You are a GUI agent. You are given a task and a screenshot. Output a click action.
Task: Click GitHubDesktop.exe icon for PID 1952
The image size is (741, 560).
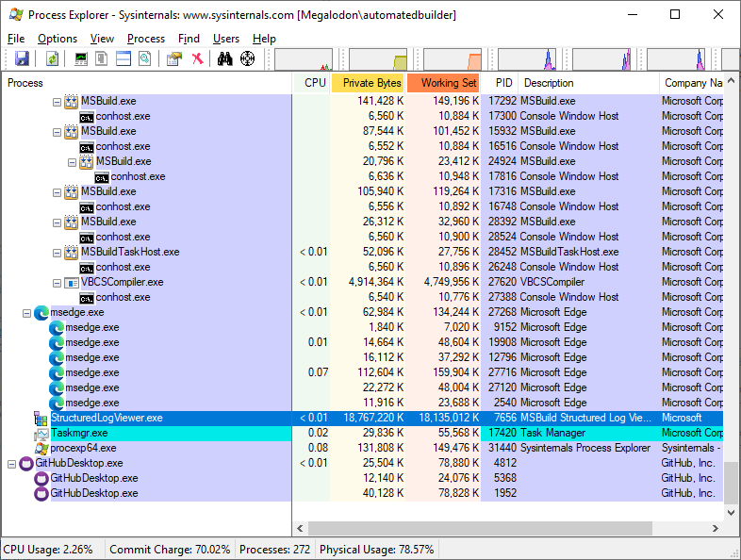41,494
